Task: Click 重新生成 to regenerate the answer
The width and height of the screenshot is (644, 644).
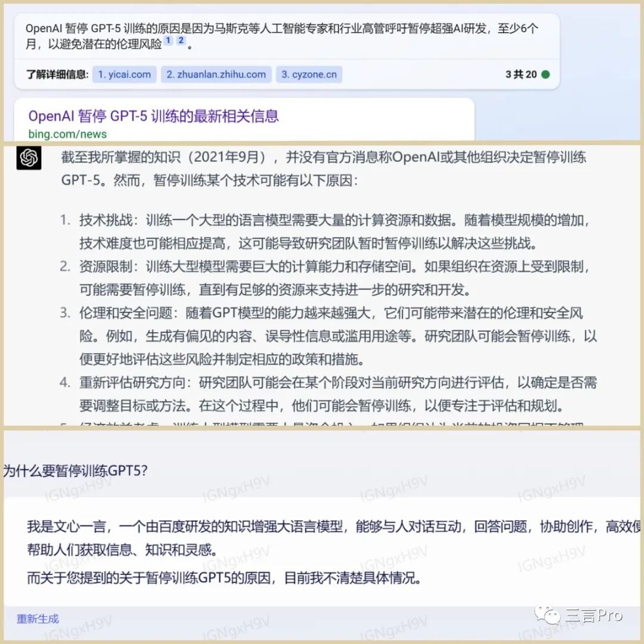Action: [x=38, y=618]
